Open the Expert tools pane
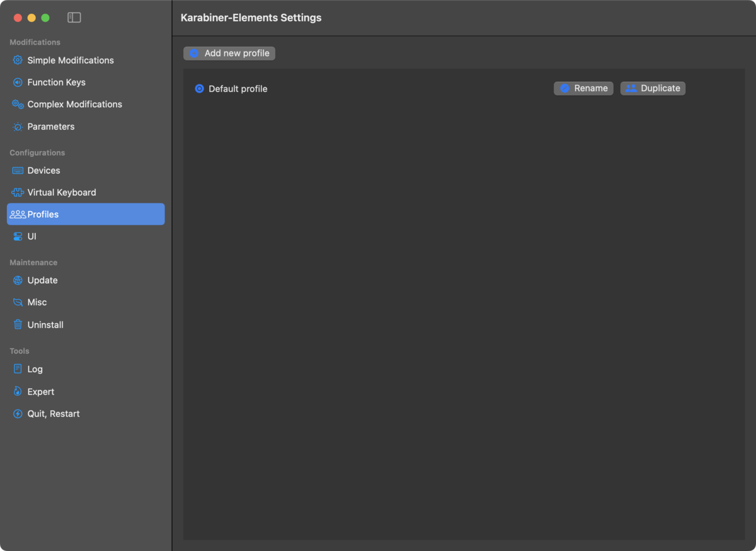The width and height of the screenshot is (756, 551). coord(86,392)
